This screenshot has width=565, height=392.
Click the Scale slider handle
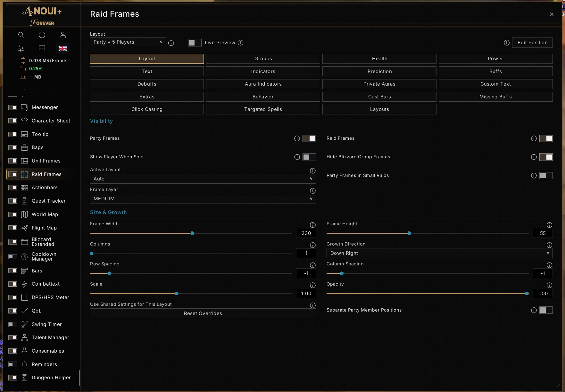point(177,294)
